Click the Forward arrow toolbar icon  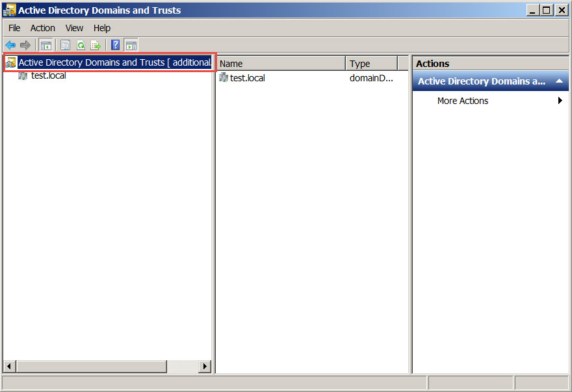pyautogui.click(x=25, y=45)
